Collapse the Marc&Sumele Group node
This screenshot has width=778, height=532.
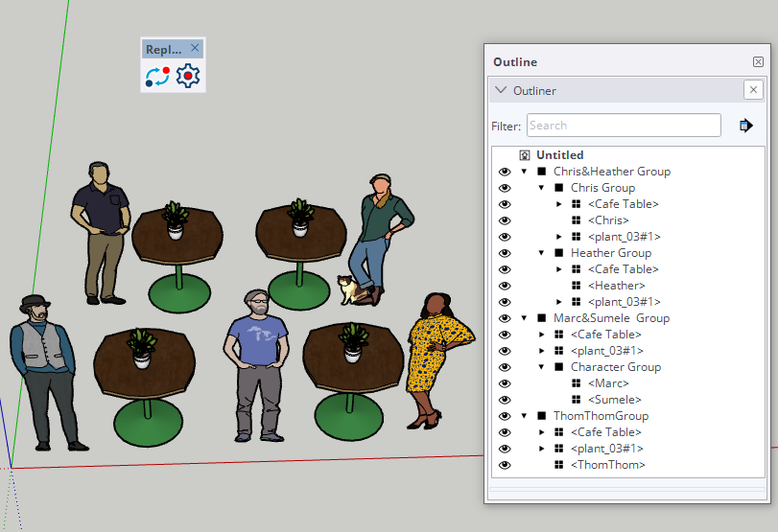pos(525,318)
